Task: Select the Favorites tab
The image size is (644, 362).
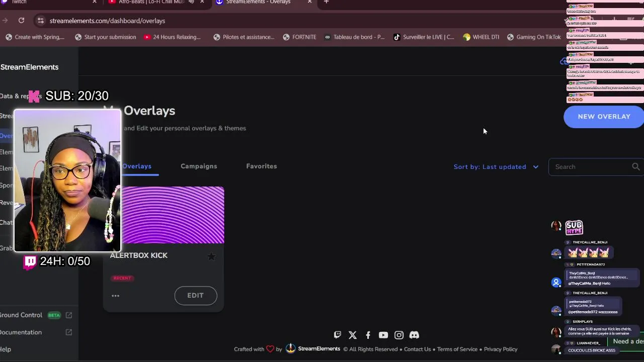Action: point(261,166)
